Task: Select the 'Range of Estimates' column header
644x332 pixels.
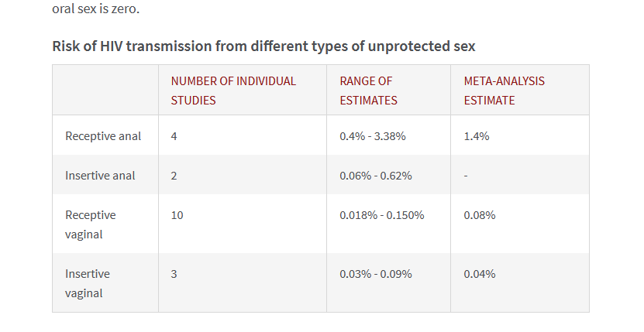Action: coord(368,90)
